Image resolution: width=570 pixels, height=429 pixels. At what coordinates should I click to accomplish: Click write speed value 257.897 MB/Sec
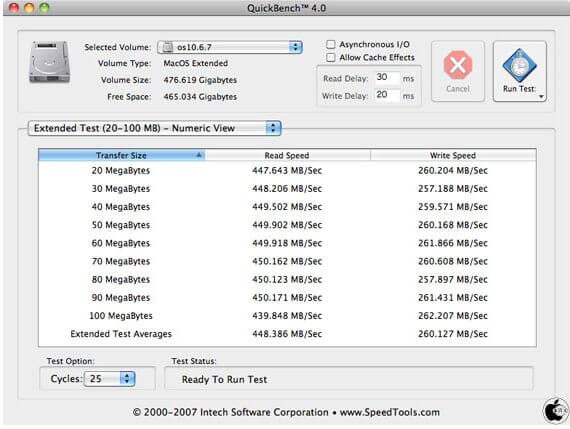tap(453, 280)
